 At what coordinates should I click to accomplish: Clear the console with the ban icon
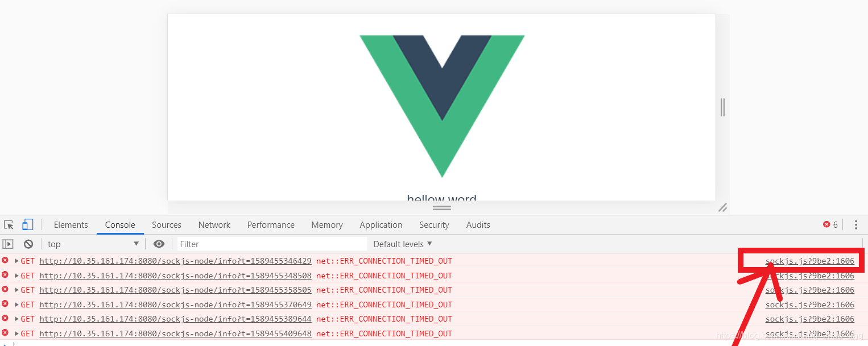click(28, 244)
